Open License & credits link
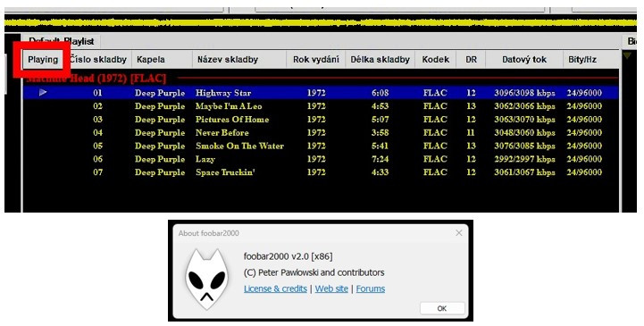644x326 pixels. 275,288
